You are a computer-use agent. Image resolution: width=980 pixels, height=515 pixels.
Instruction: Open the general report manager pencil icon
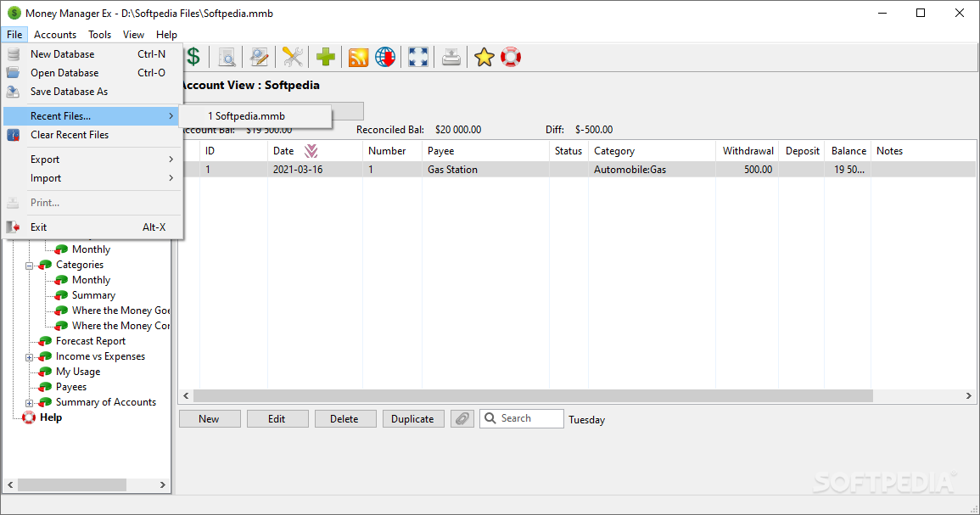click(x=260, y=57)
